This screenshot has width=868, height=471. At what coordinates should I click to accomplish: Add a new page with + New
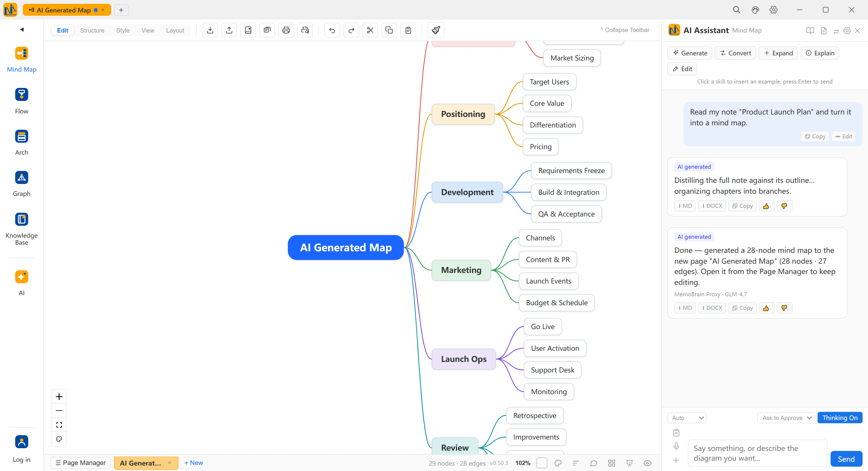(x=193, y=463)
